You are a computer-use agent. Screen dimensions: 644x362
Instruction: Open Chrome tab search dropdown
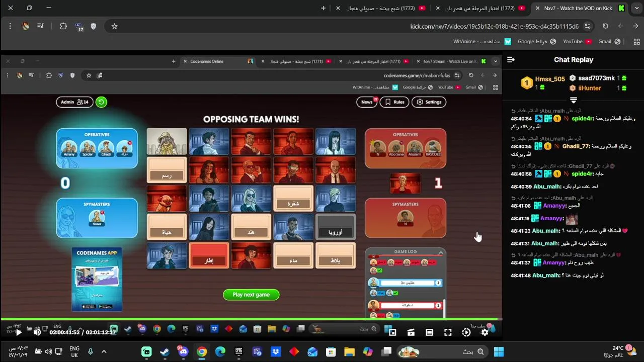tap(636, 8)
